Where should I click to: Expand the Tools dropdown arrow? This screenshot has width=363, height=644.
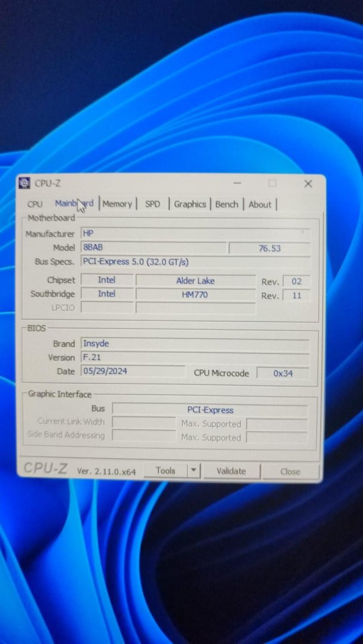coord(193,471)
